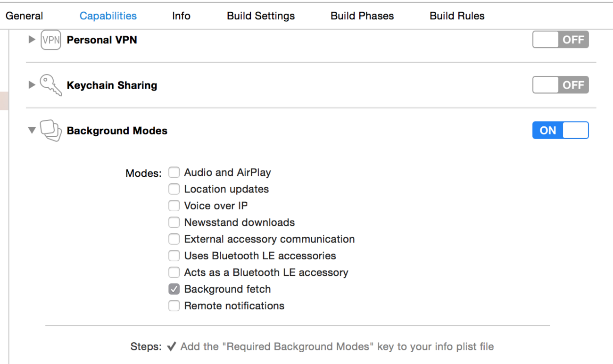The height and width of the screenshot is (364, 613).
Task: Collapse the Background Modes section
Action: click(x=32, y=130)
